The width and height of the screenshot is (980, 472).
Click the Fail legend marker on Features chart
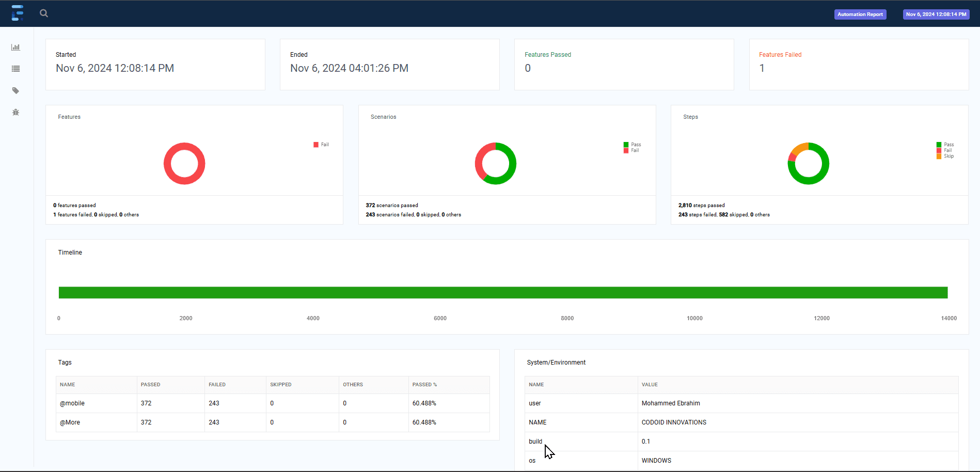point(315,145)
